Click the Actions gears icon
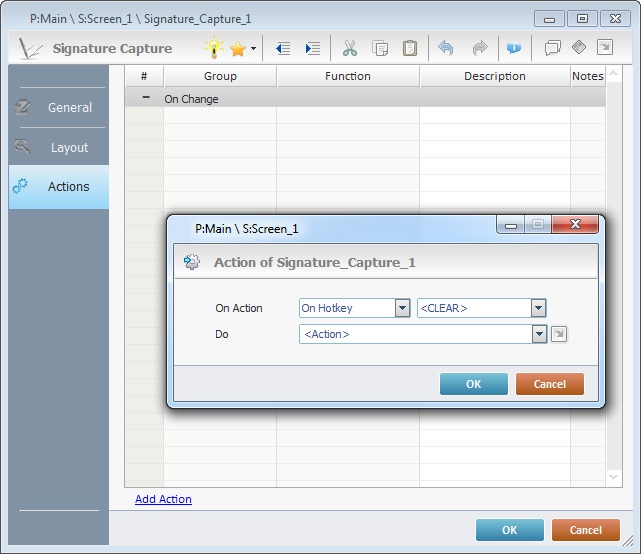 [20, 186]
